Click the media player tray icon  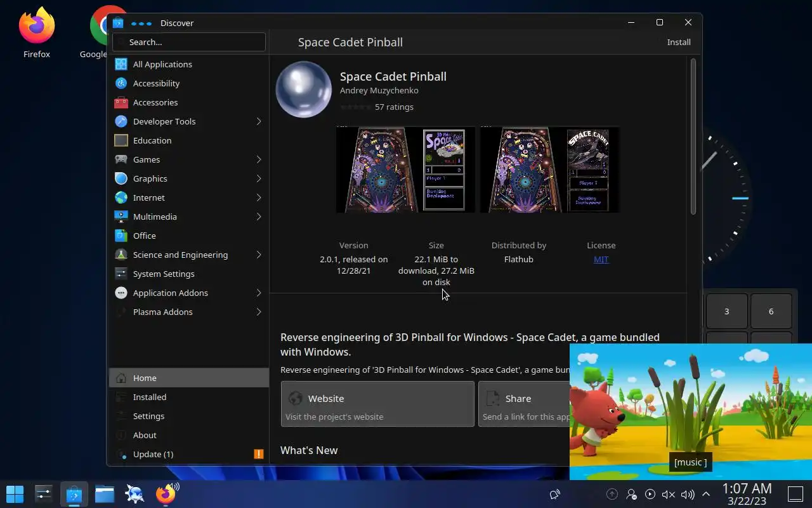[x=650, y=494]
